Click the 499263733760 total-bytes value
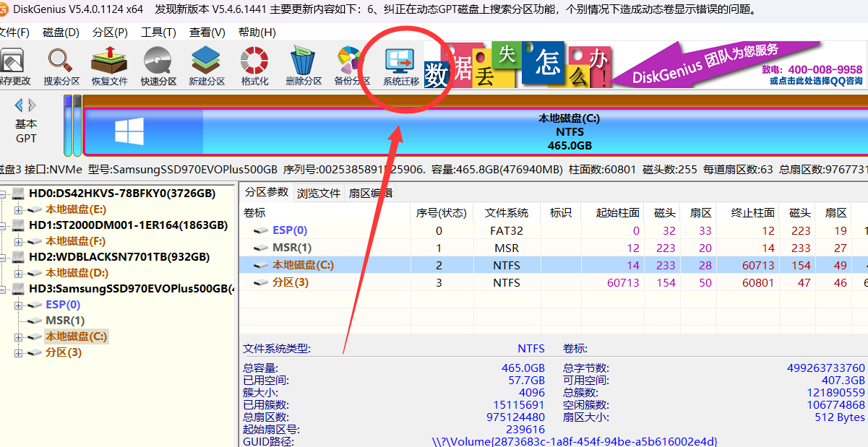868x447 pixels. pyautogui.click(x=826, y=368)
